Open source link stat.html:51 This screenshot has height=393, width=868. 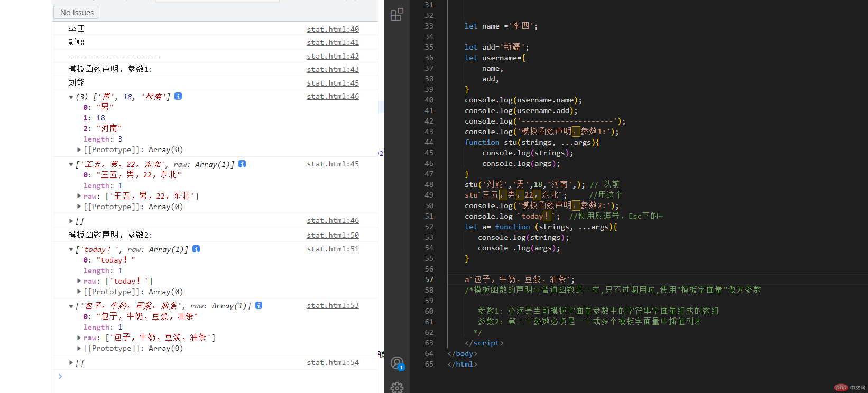tap(333, 249)
